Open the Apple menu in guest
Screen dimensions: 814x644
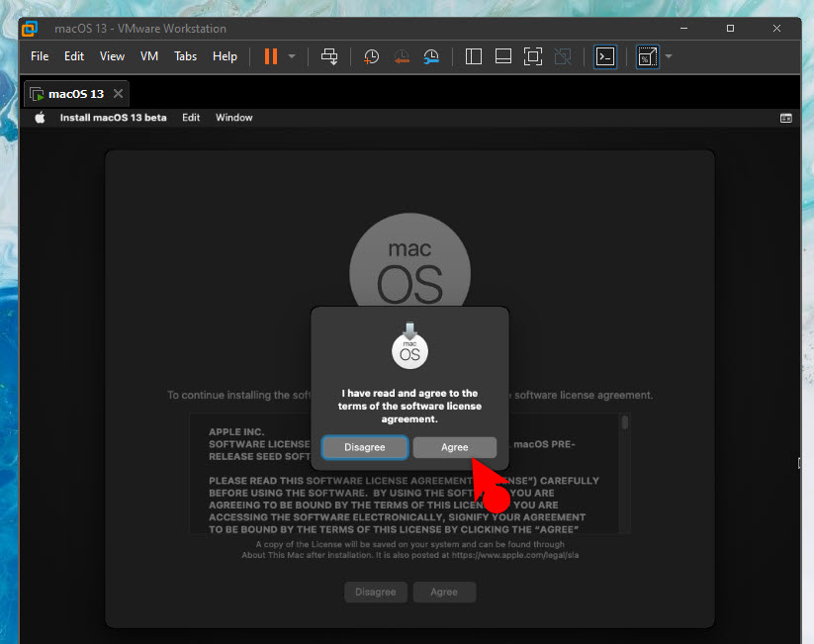pyautogui.click(x=40, y=118)
